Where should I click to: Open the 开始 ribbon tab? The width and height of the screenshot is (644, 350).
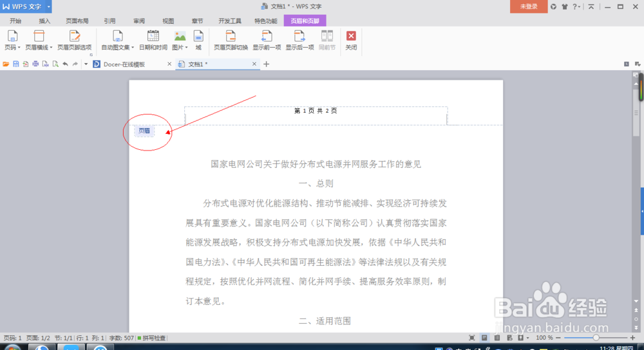pyautogui.click(x=15, y=21)
